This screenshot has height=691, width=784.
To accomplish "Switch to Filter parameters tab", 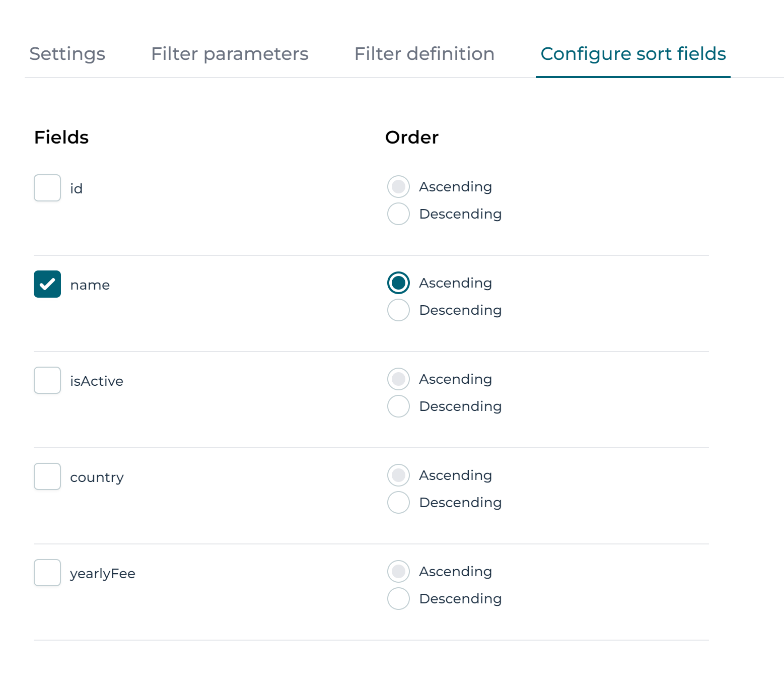I will coord(230,54).
